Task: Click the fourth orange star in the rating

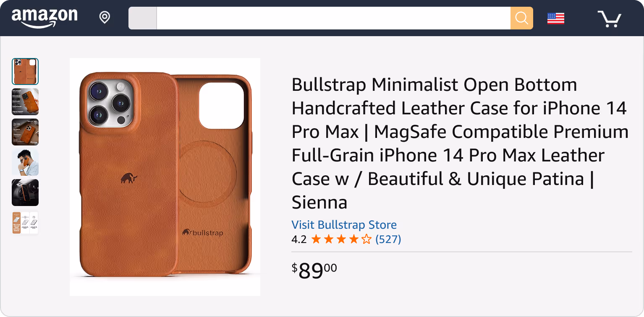Action: coord(353,239)
